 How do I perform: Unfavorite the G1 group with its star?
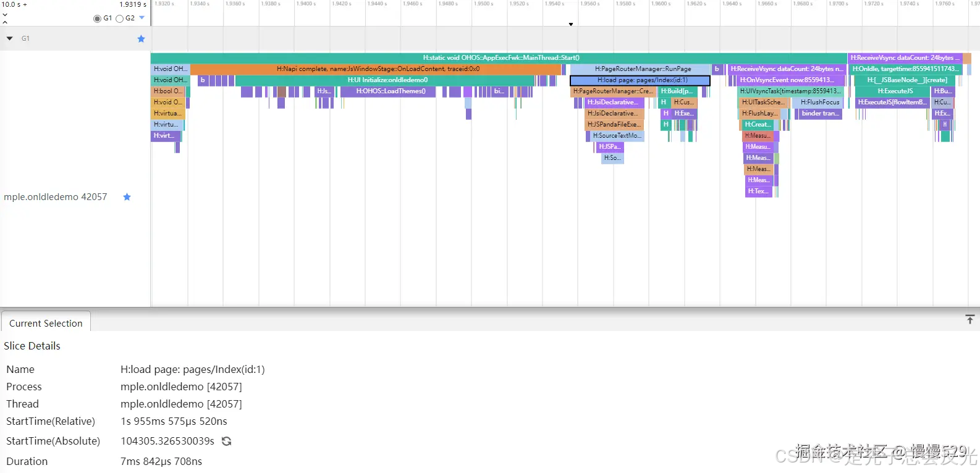coord(141,38)
